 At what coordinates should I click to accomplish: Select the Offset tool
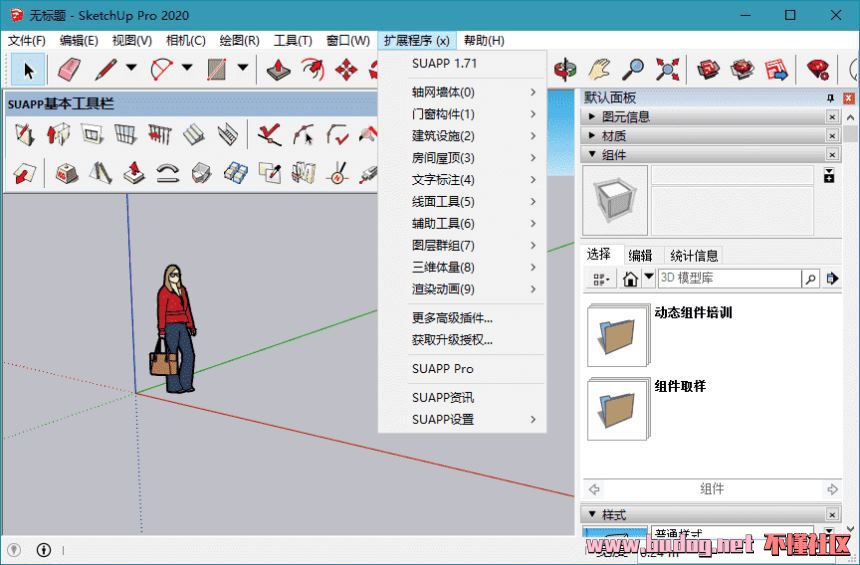[x=313, y=69]
